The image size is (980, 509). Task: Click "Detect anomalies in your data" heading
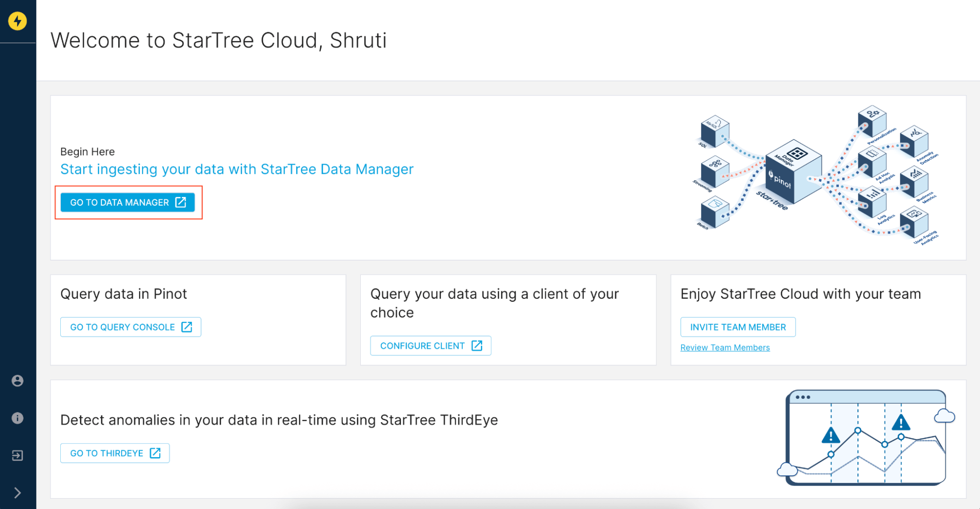tap(279, 420)
